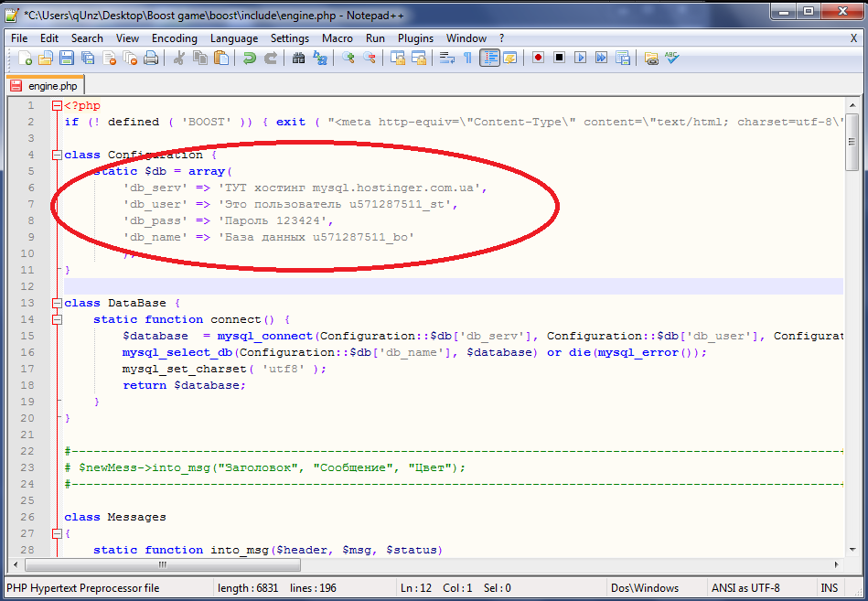Collapse the class DataBase fold on line 13
This screenshot has width=868, height=601.
(57, 303)
